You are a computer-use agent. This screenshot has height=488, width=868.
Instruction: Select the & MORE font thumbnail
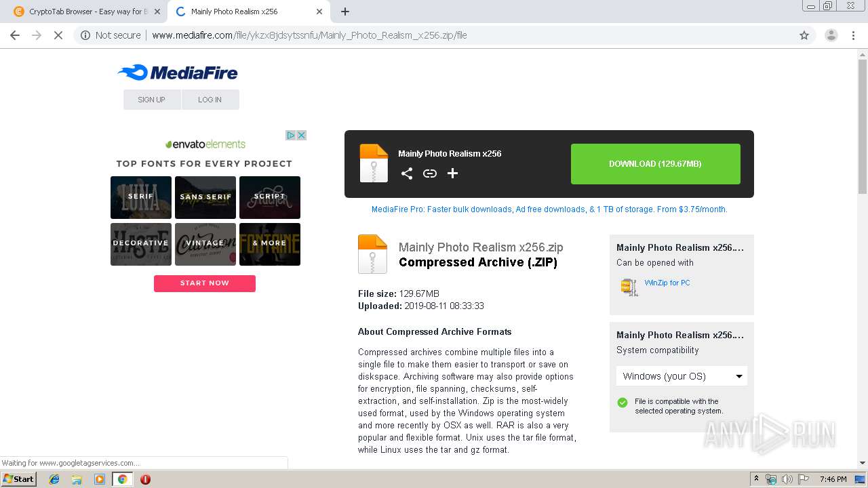(x=270, y=244)
